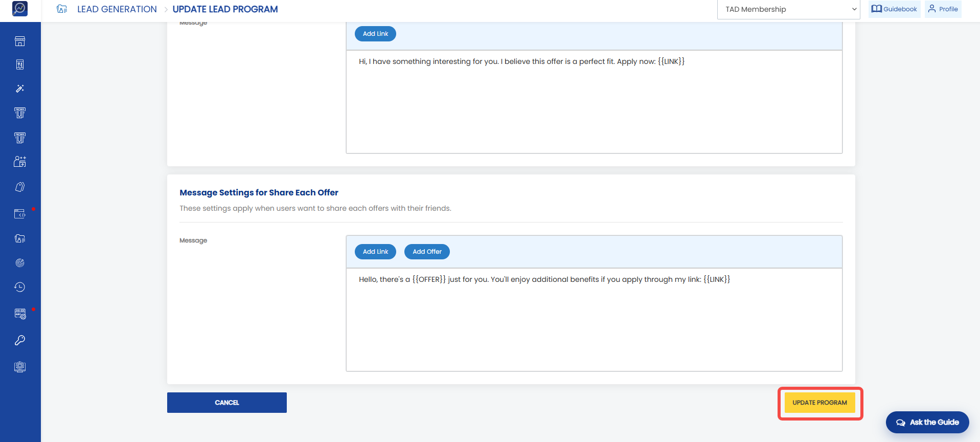Open the add-user icon in sidebar

point(20,162)
